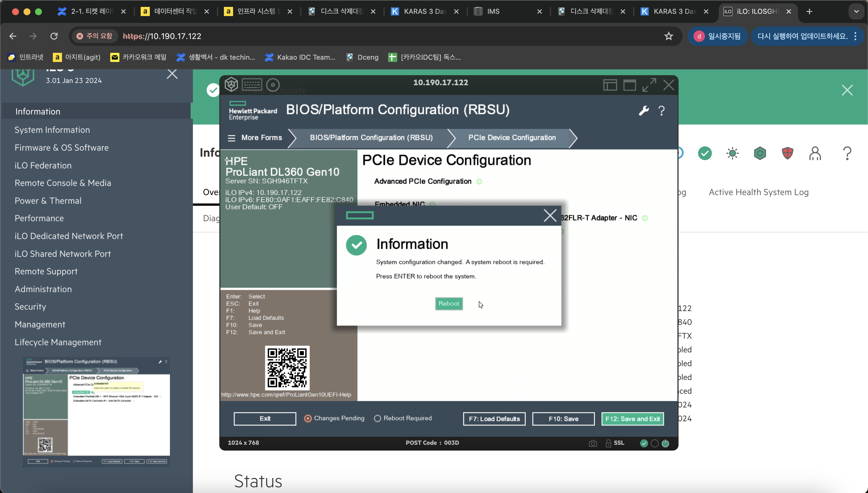Select the Reboot Required radio indicator
The image size is (868, 493).
(x=377, y=418)
